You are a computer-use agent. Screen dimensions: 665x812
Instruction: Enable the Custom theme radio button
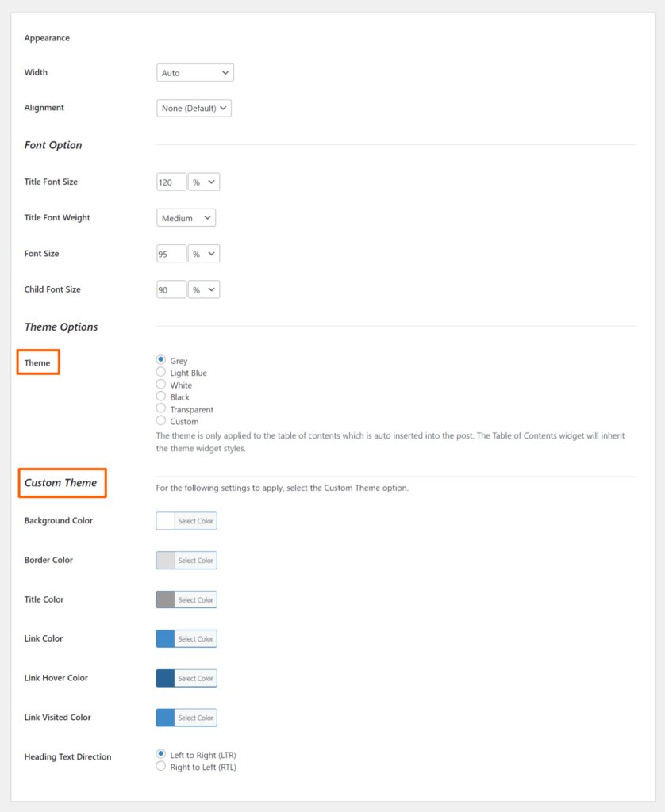click(x=161, y=420)
